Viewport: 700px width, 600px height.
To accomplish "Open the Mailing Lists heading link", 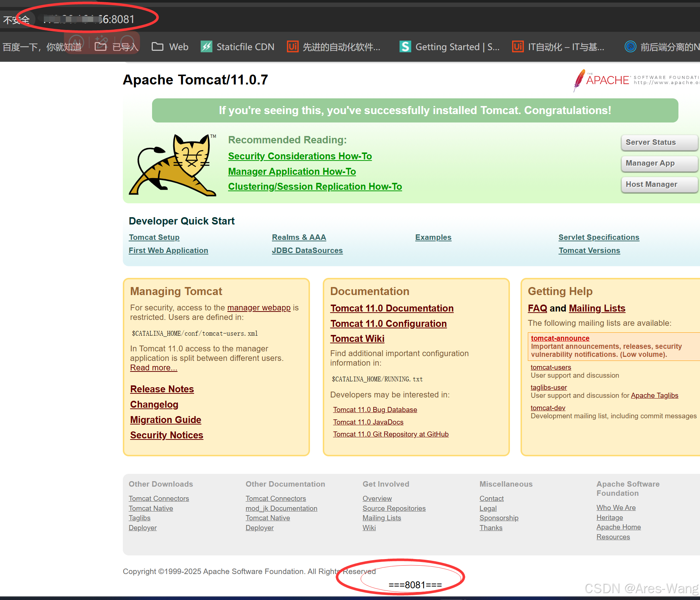I will 597,308.
